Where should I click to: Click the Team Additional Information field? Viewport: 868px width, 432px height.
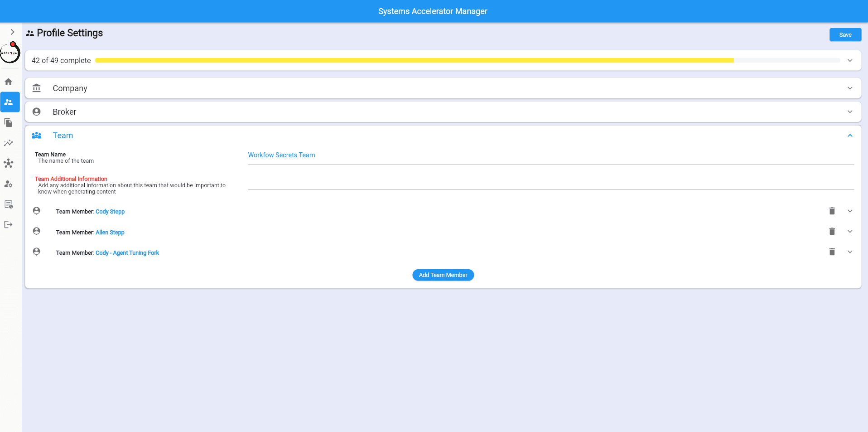click(x=550, y=182)
